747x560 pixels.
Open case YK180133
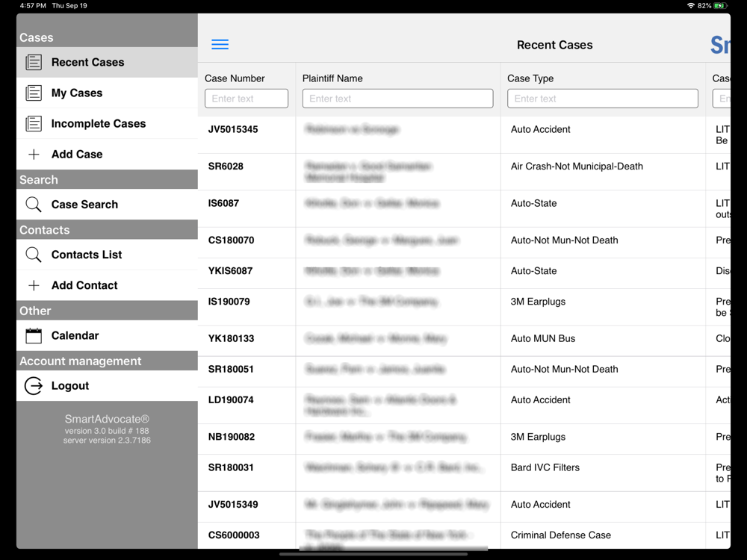click(231, 338)
